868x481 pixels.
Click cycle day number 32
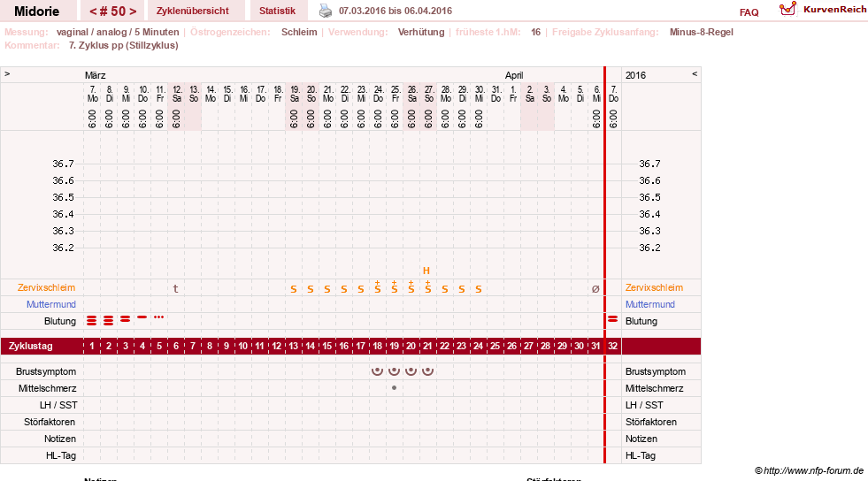[613, 346]
